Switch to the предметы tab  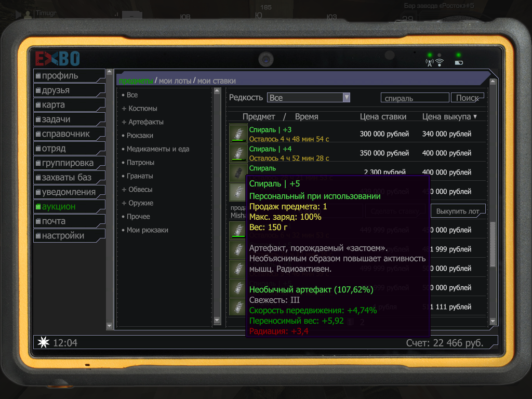[136, 81]
